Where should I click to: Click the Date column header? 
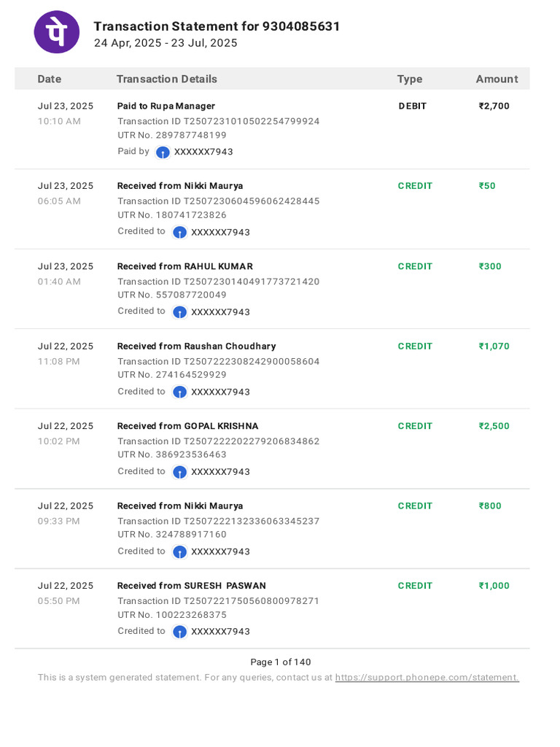(x=50, y=79)
